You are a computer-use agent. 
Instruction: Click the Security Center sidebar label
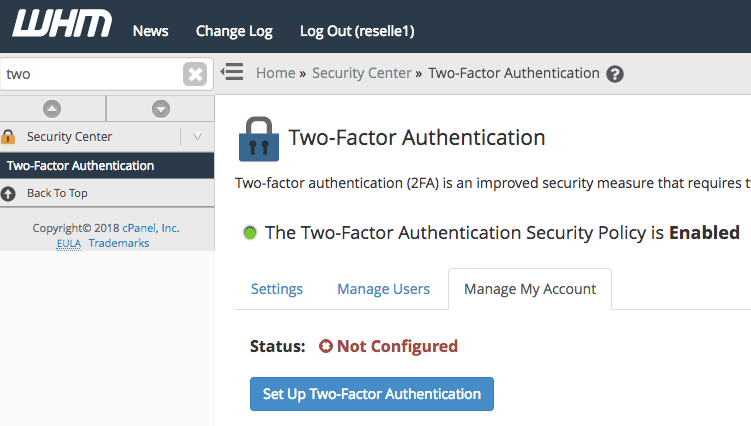click(69, 137)
